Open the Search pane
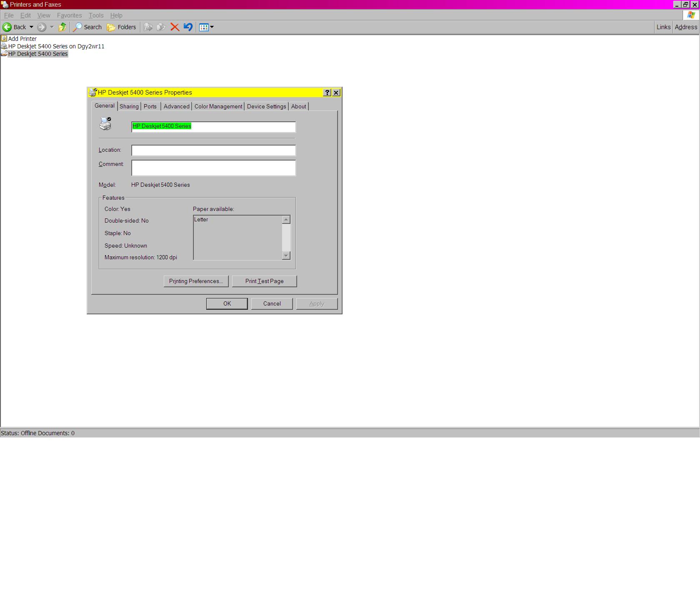 tap(87, 27)
